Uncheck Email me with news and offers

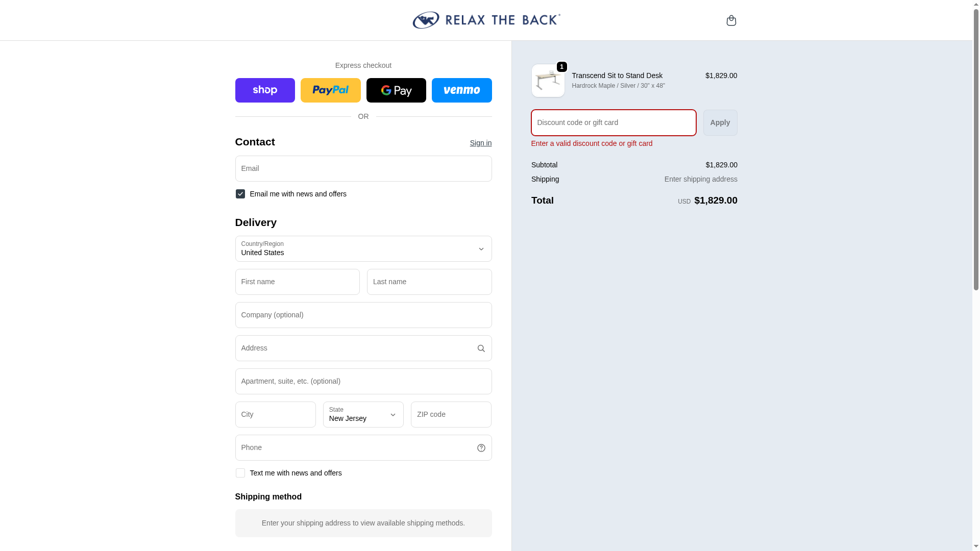pyautogui.click(x=240, y=194)
